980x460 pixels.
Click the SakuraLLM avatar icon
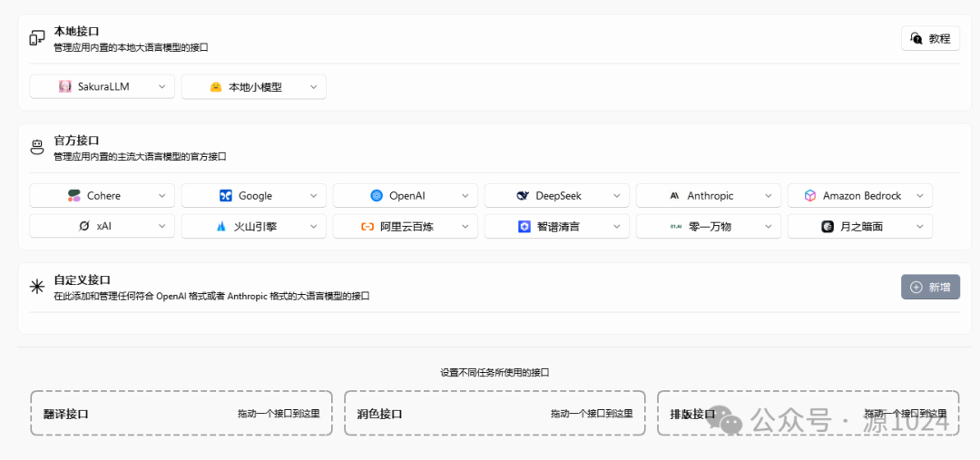65,87
